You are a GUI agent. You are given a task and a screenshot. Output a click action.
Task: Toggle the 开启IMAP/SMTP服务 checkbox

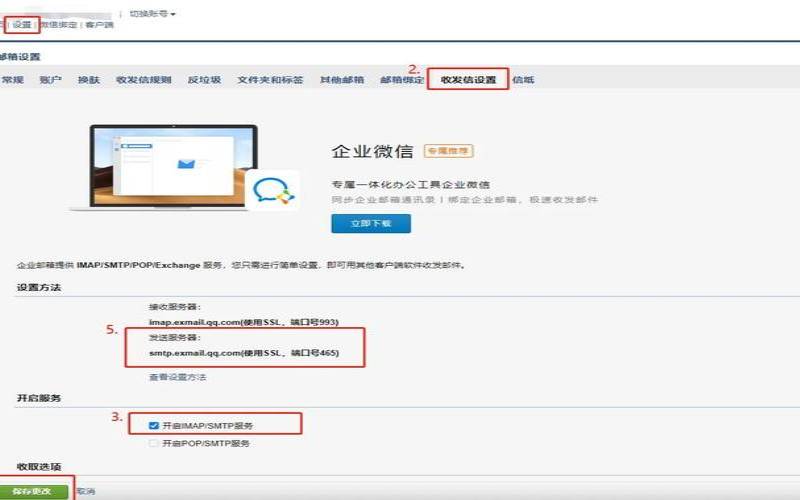(154, 426)
